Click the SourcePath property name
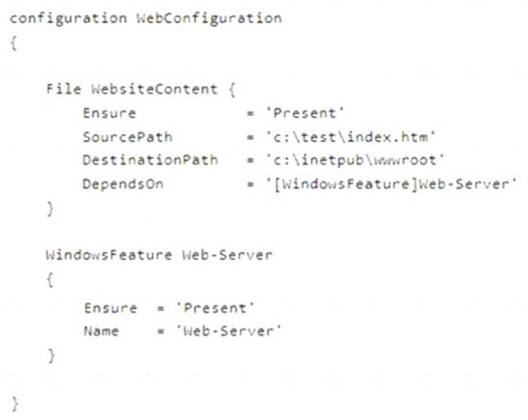The image size is (528, 420). pos(128,137)
